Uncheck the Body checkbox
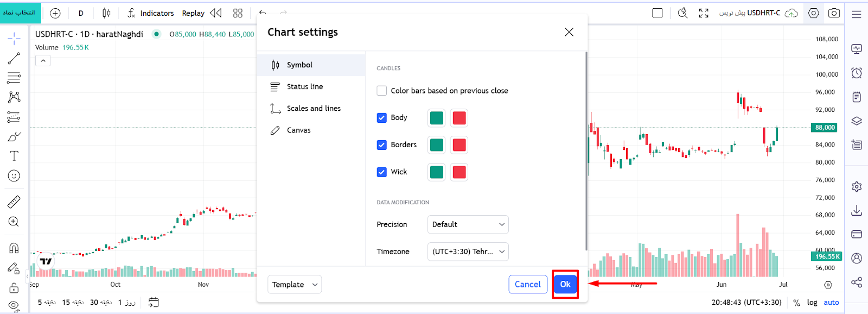This screenshot has height=314, width=868. 382,118
